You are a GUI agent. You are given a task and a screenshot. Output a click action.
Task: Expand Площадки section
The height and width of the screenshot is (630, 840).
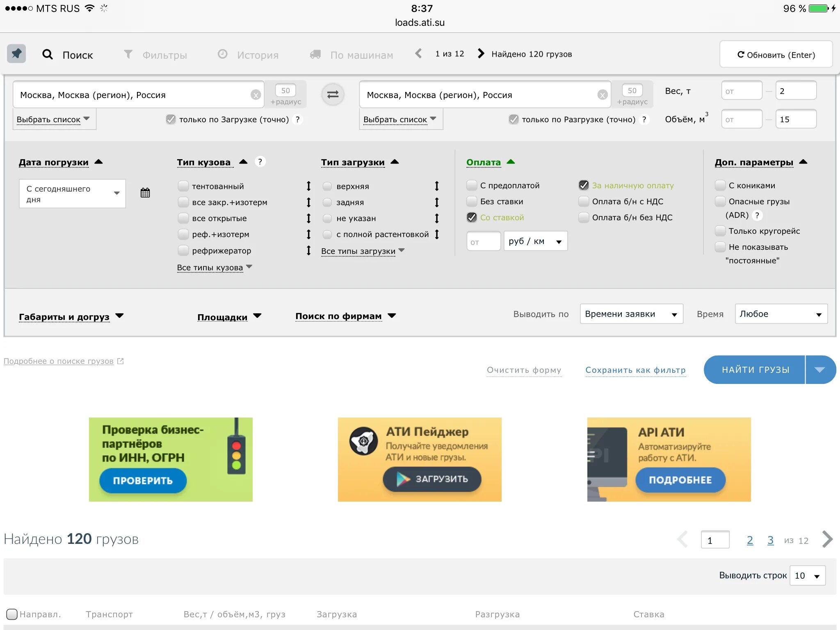229,317
